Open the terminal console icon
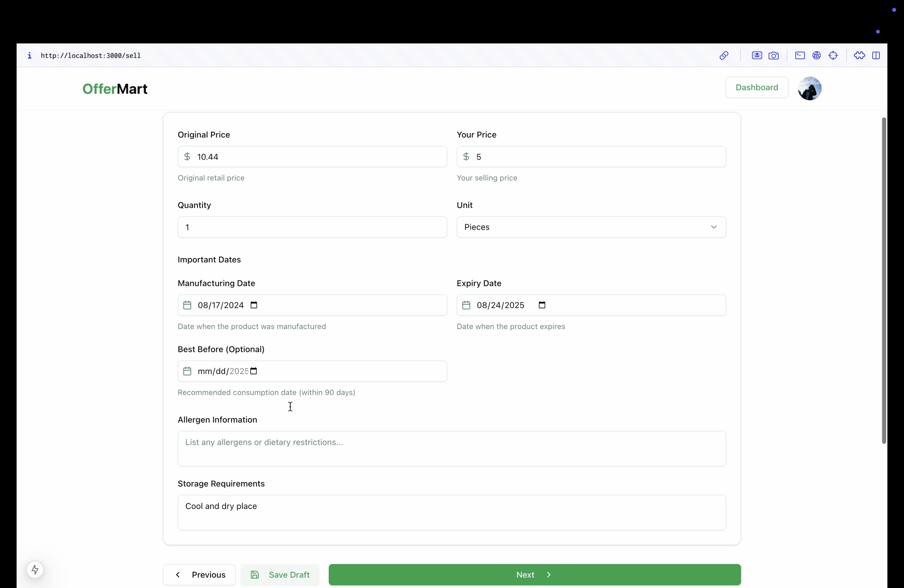Viewport: 904px width, 588px height. click(799, 55)
